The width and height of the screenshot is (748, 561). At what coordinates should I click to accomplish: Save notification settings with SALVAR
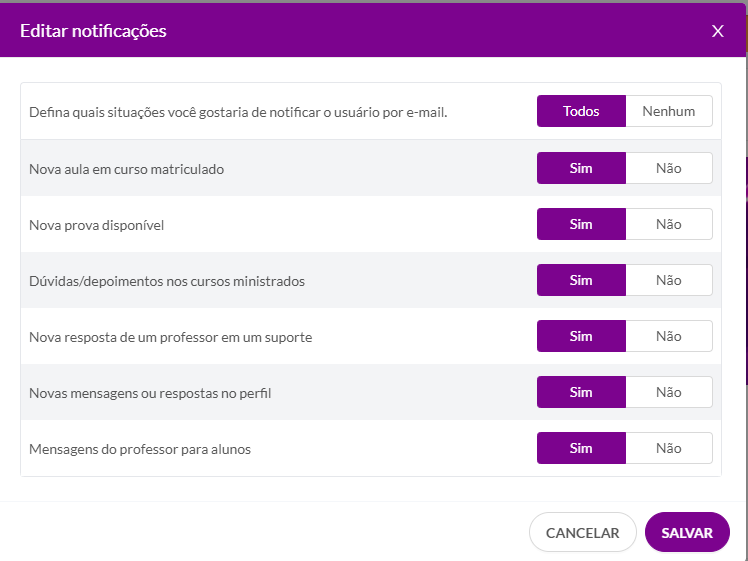point(687,532)
